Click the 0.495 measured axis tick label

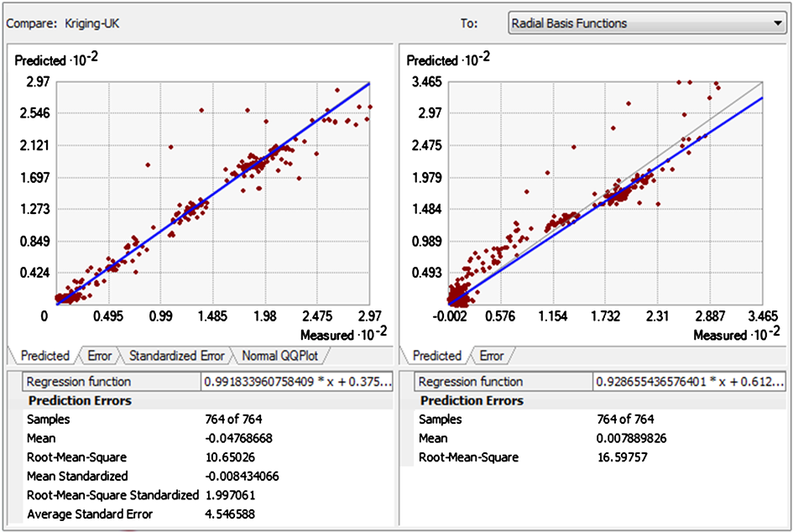click(107, 316)
